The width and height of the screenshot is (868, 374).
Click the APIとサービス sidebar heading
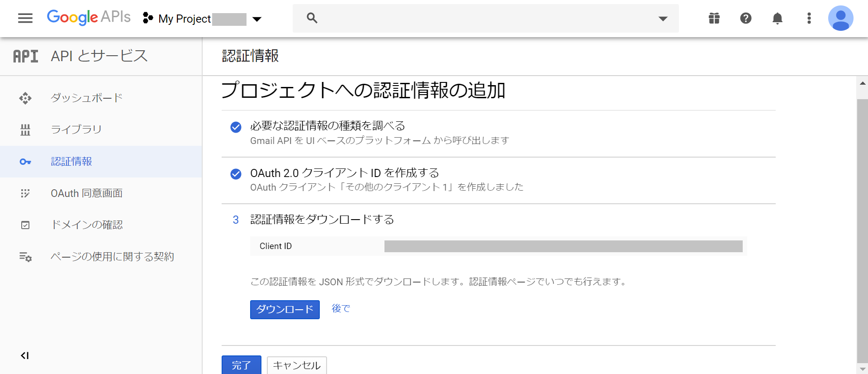(x=99, y=56)
